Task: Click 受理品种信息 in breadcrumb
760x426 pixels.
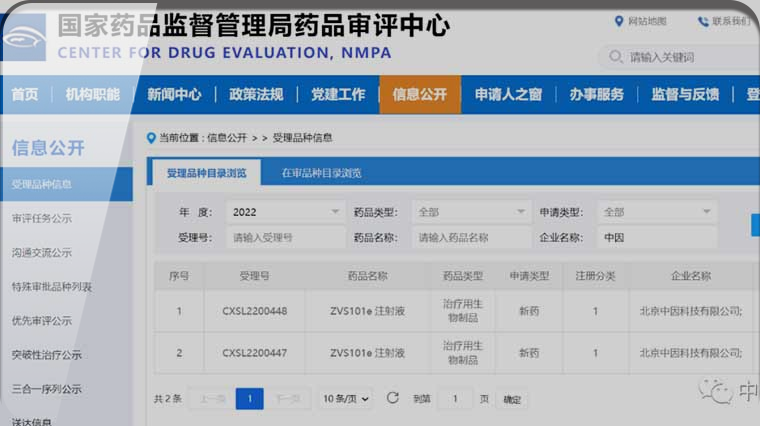Action: coord(302,138)
